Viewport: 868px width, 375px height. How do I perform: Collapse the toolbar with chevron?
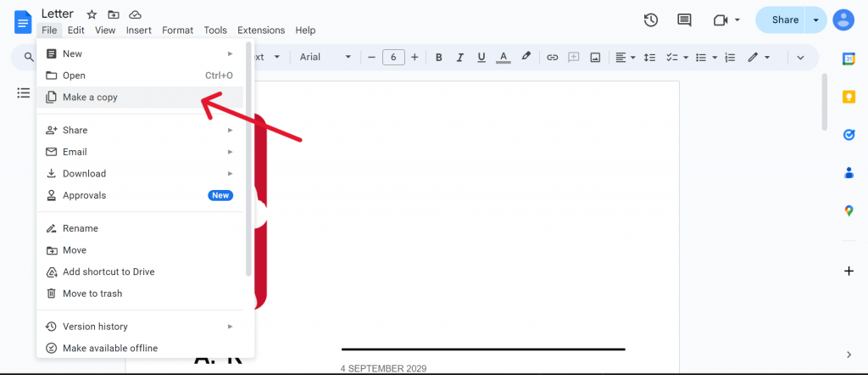[x=800, y=57]
